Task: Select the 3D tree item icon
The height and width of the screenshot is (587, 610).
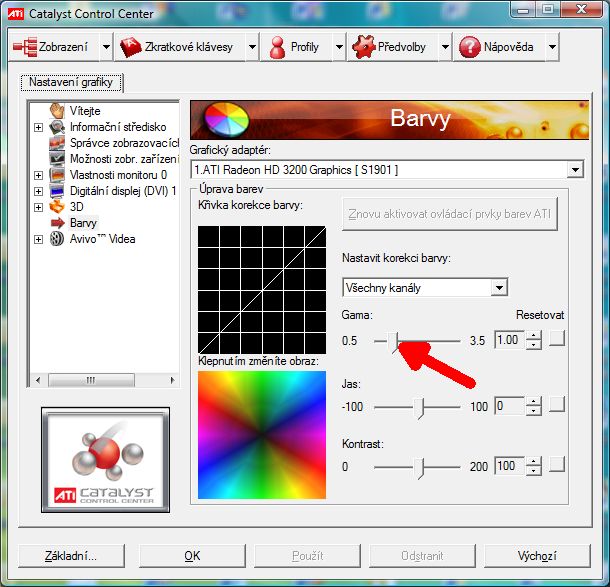Action: [x=58, y=207]
